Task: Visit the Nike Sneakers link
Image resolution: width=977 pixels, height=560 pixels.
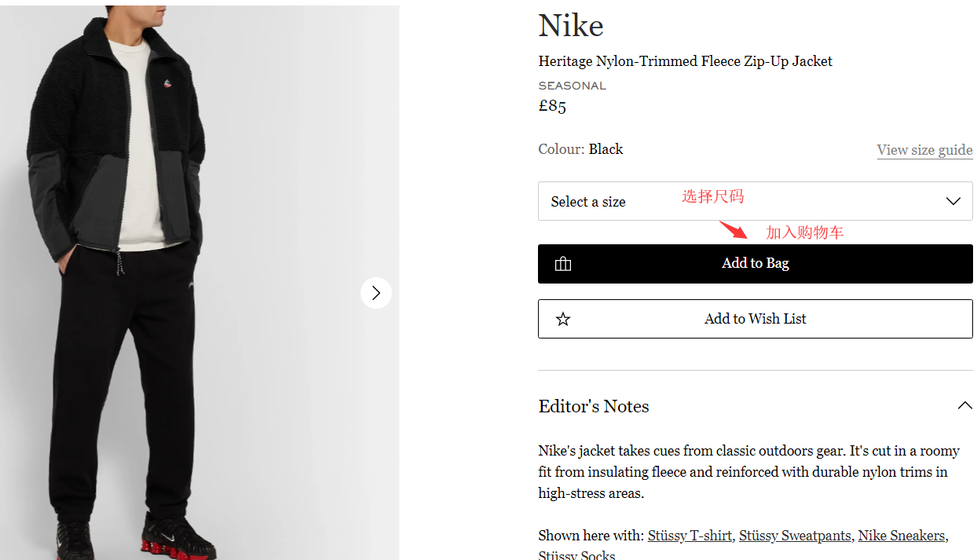Action: 901,536
